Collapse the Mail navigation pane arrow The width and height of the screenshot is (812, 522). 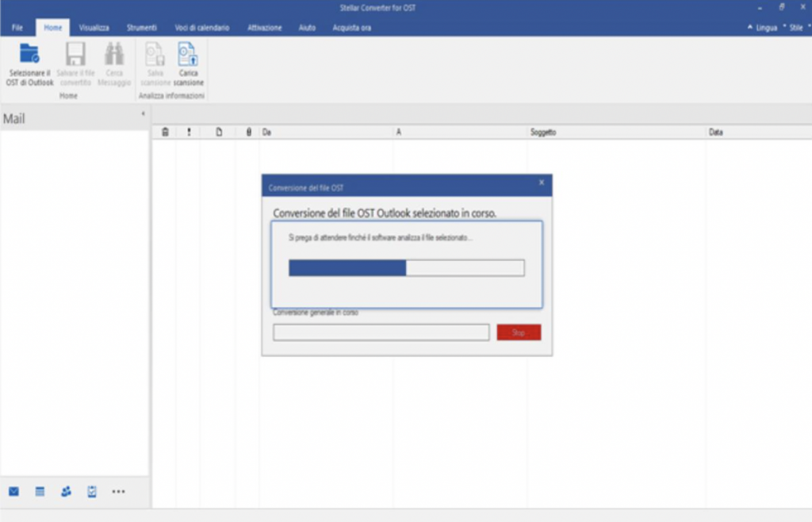(x=143, y=113)
